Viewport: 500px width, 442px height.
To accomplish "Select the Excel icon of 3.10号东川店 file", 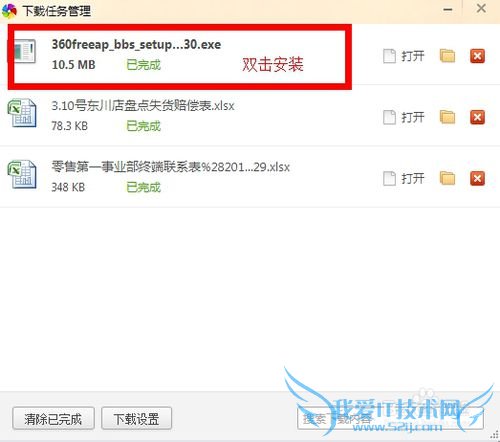I will (x=22, y=113).
